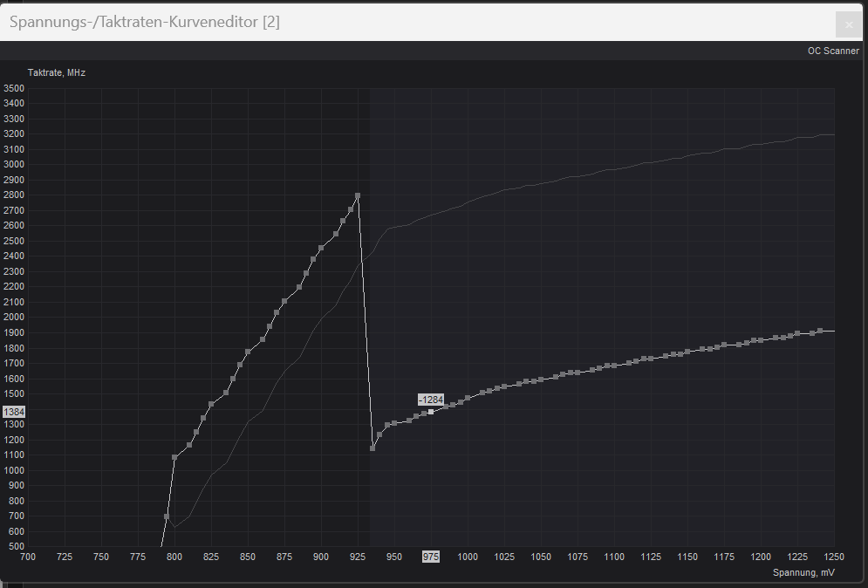
Task: Select the curve point at the 2800 MHz peak
Action: [x=358, y=195]
